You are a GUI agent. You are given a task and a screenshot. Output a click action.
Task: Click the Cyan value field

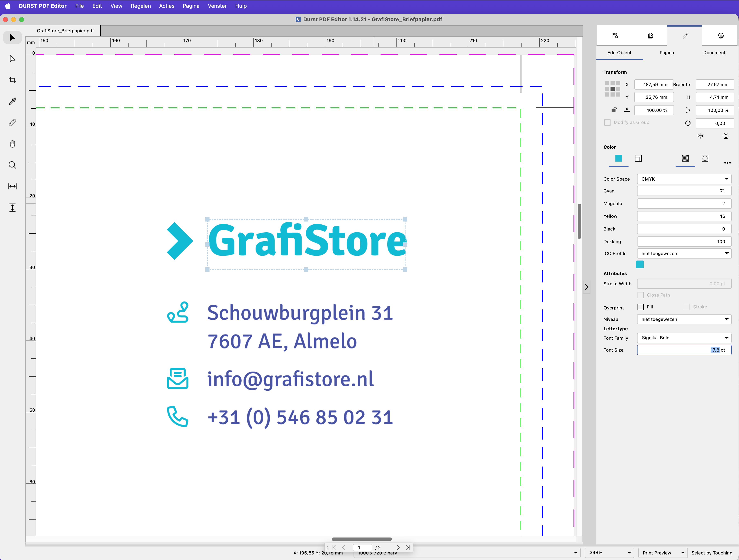[x=684, y=191]
